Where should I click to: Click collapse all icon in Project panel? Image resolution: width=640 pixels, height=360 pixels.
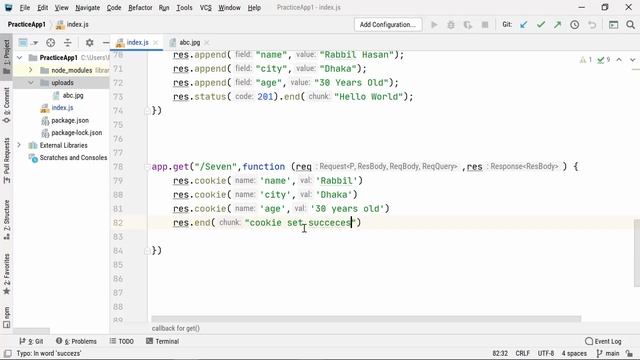68,42
